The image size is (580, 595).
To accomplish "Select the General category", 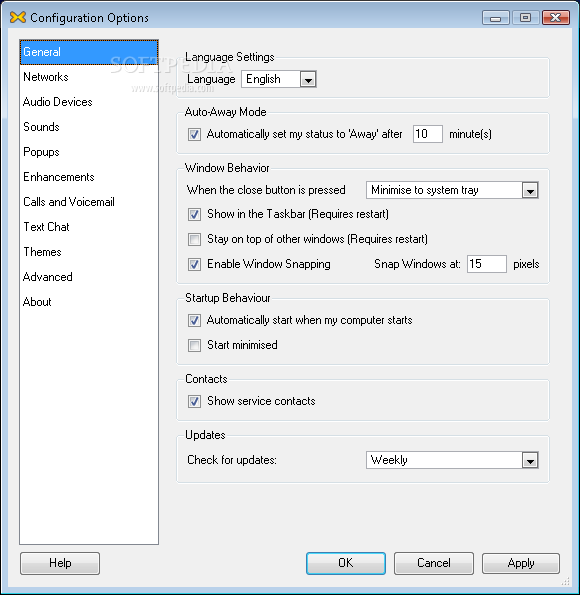I will tap(89, 52).
